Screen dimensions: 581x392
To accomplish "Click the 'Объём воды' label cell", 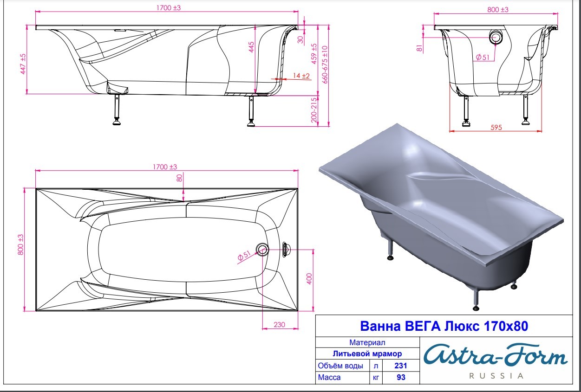I will (x=340, y=366).
